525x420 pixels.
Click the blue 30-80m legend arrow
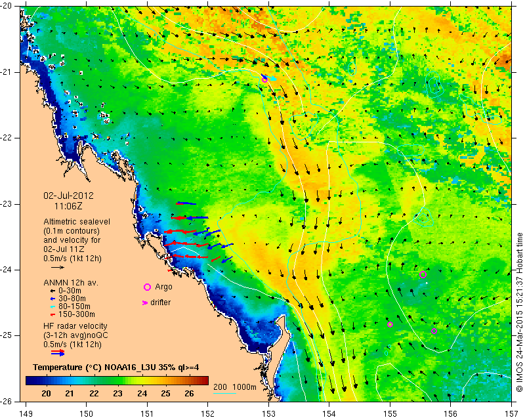click(x=53, y=299)
